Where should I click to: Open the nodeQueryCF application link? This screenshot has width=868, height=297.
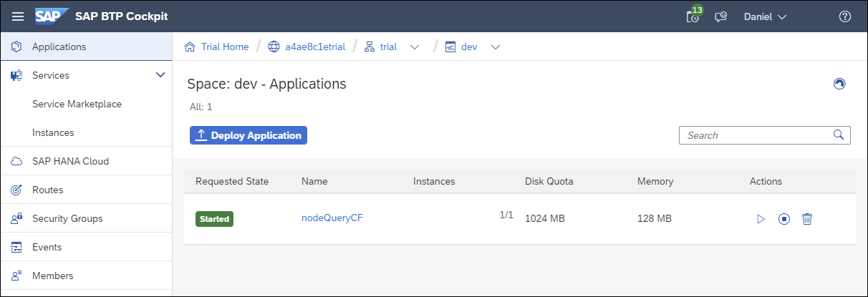click(332, 218)
